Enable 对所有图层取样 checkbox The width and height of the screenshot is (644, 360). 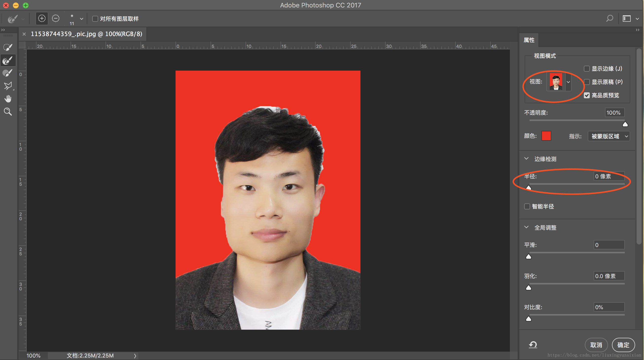click(x=95, y=19)
